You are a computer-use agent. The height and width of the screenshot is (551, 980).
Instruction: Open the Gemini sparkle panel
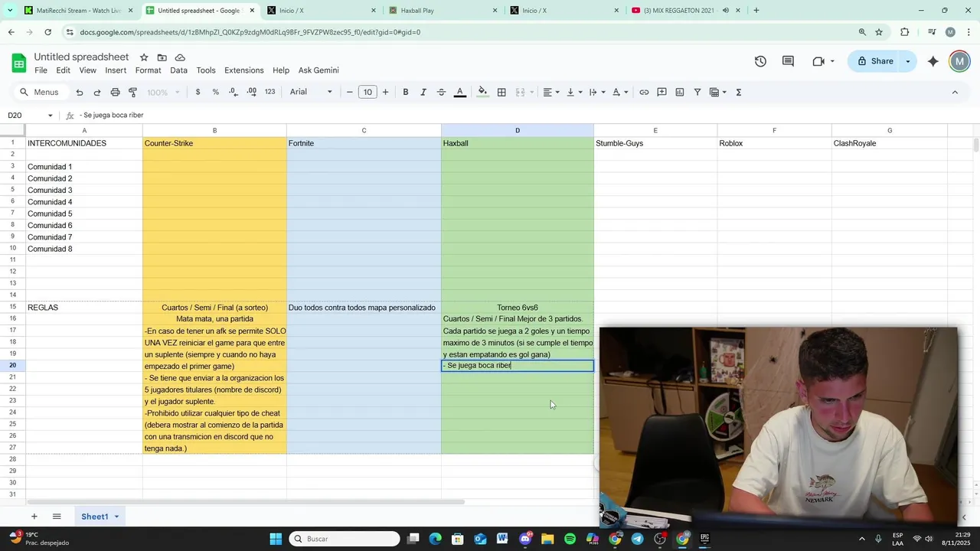tap(933, 61)
